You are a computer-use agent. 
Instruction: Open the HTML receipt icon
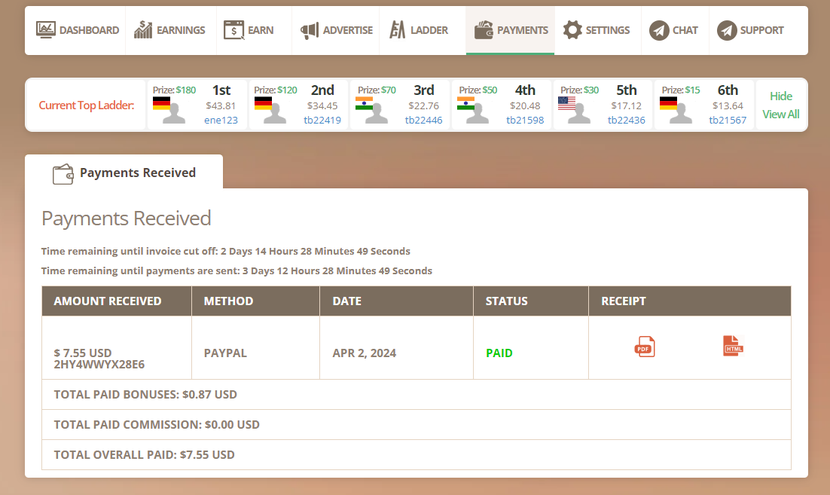(x=733, y=346)
